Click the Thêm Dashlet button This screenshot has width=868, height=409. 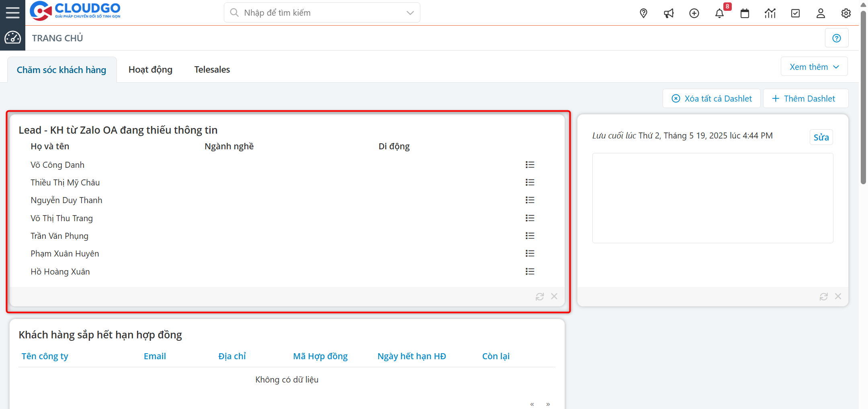[x=805, y=99]
